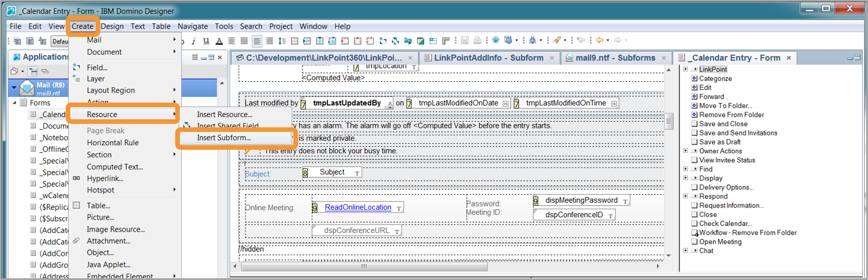Toggle underline text formatting
The width and height of the screenshot is (868, 280).
(x=206, y=41)
